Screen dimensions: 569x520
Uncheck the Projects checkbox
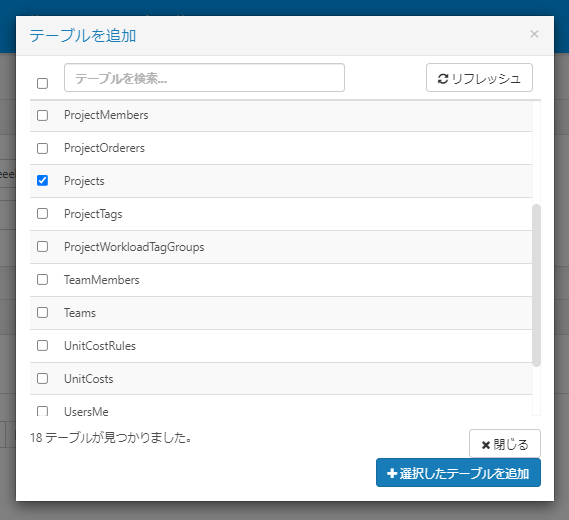(42, 180)
